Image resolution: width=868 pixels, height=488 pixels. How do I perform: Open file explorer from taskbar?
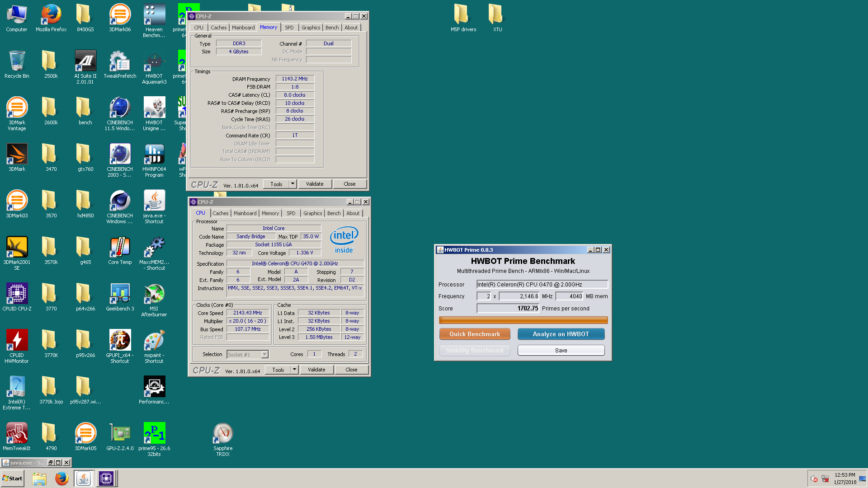pos(40,479)
